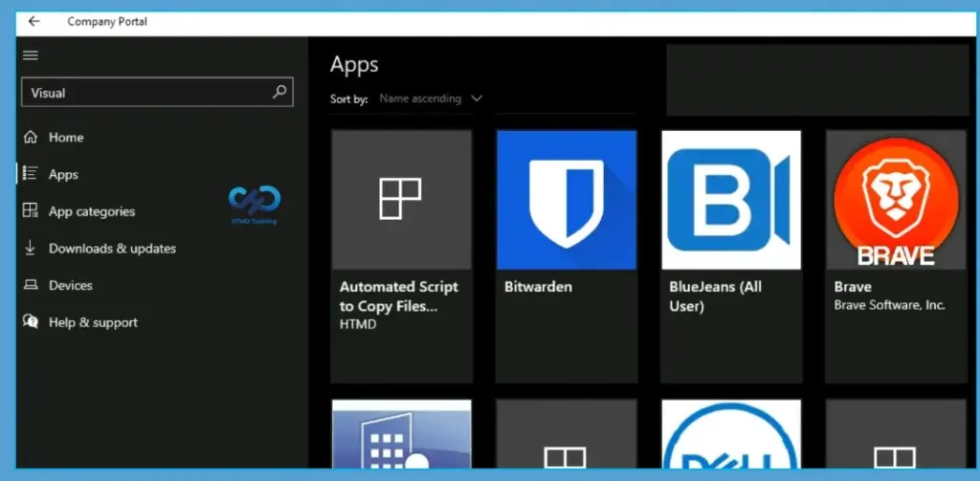The height and width of the screenshot is (481, 980).
Task: Open Help & support
Action: pos(93,322)
